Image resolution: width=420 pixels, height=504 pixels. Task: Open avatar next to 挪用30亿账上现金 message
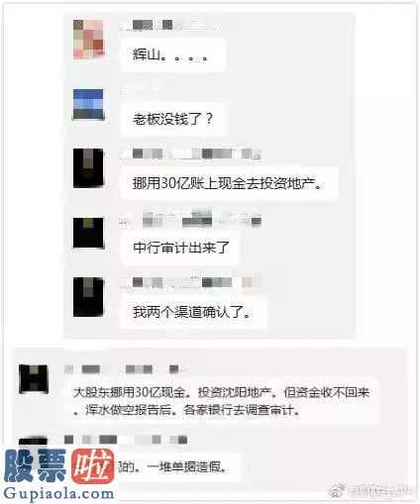tap(88, 168)
